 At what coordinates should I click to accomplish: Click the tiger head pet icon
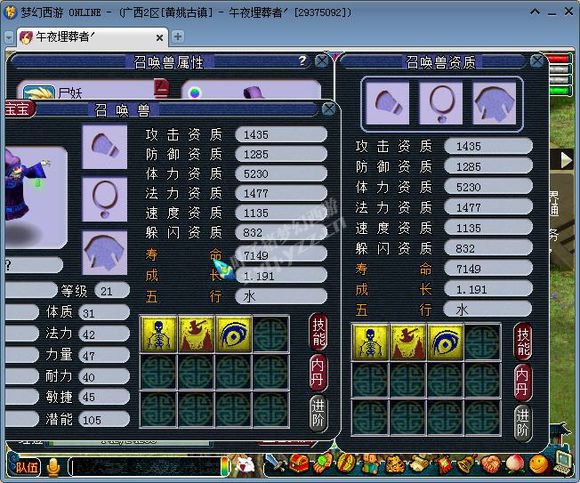coord(395,465)
